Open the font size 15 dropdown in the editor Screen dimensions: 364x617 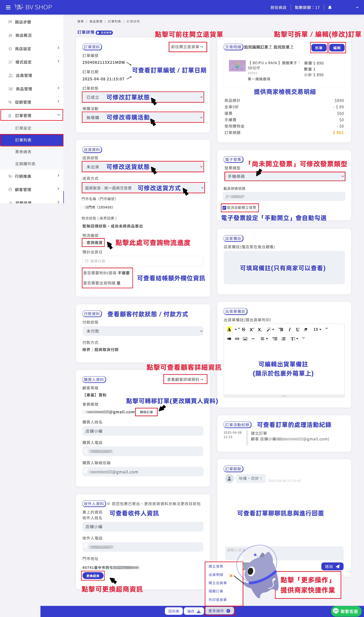[317, 330]
